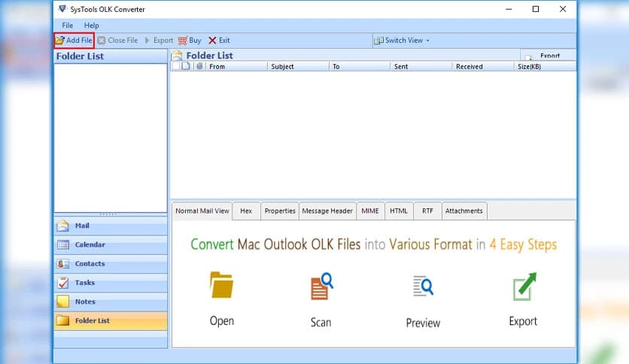Image resolution: width=629 pixels, height=364 pixels.
Task: Click the SysTools app logo in title bar
Action: [x=62, y=9]
